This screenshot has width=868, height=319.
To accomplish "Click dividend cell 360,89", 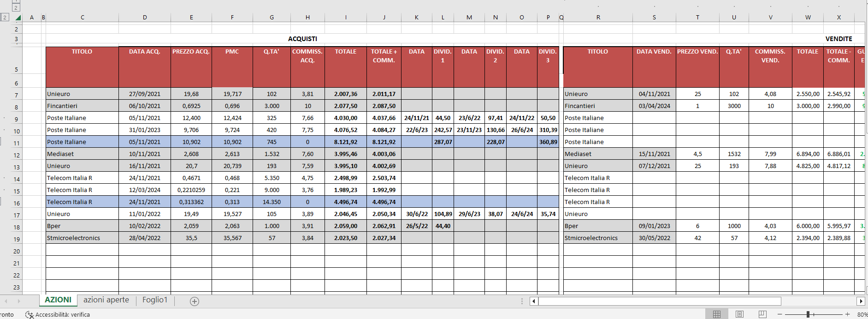I will click(x=548, y=142).
